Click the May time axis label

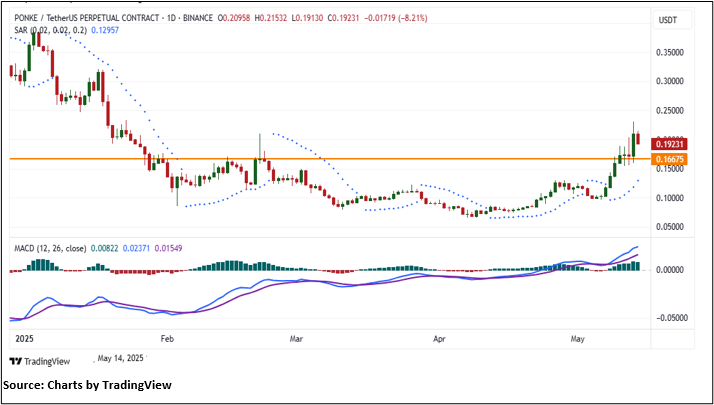[x=578, y=339]
